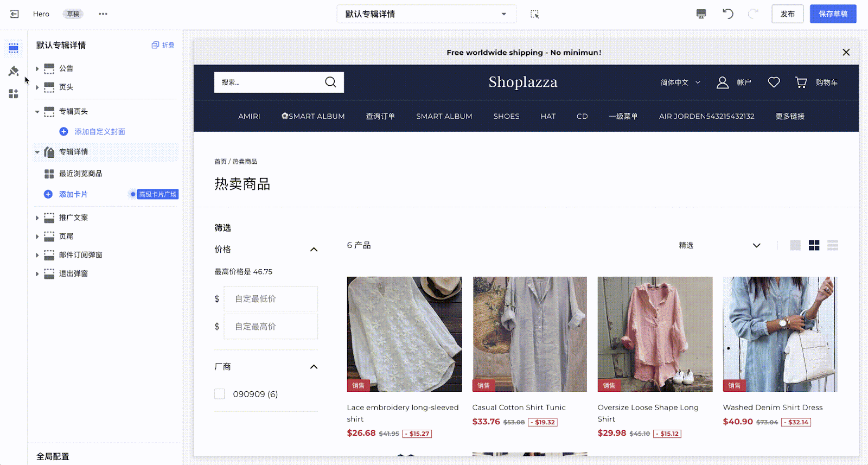Open the 默认专辑详情 template dropdown

pyautogui.click(x=426, y=14)
